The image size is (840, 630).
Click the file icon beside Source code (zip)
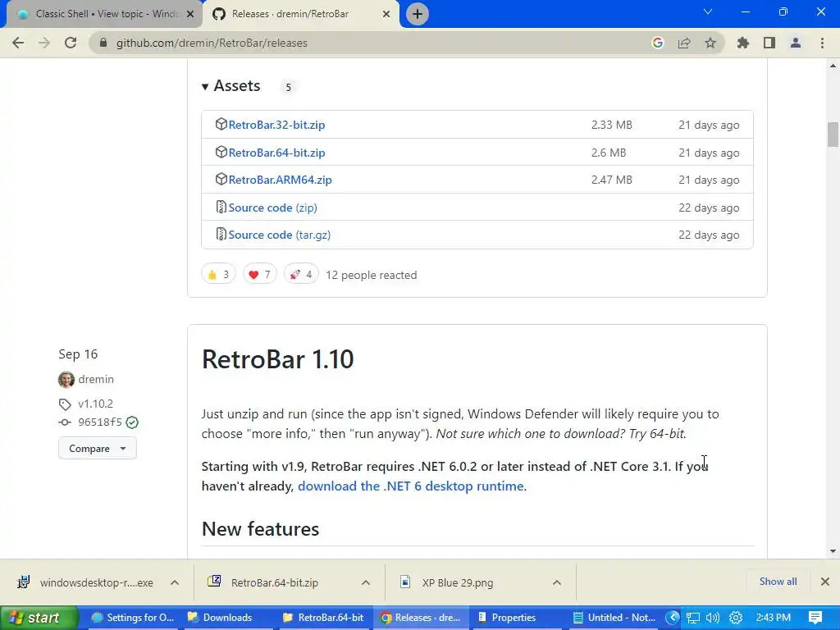[x=221, y=207]
